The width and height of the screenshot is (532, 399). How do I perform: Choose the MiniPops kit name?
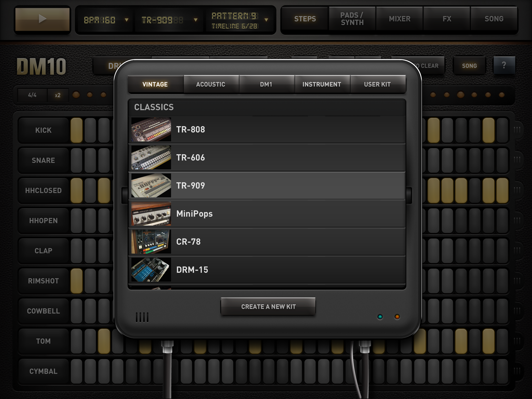(195, 214)
